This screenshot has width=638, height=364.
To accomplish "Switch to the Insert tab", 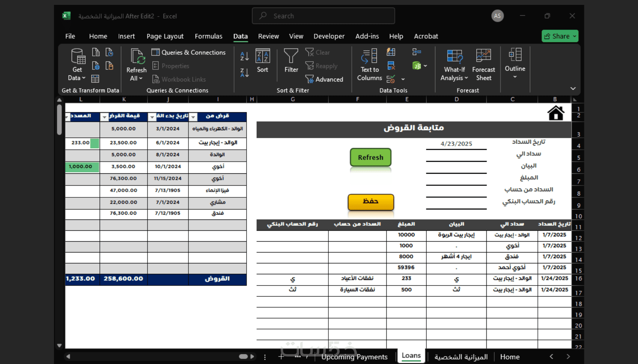I will (126, 36).
